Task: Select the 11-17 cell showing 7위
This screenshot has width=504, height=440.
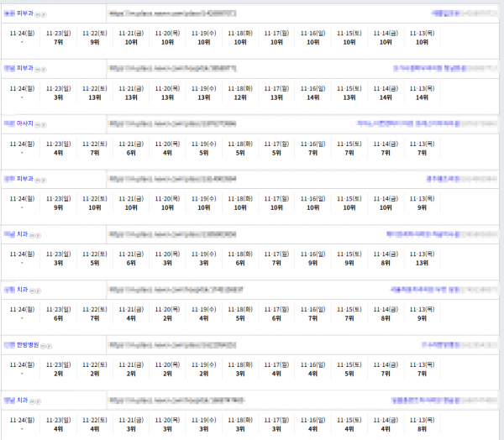Action: 276,259
